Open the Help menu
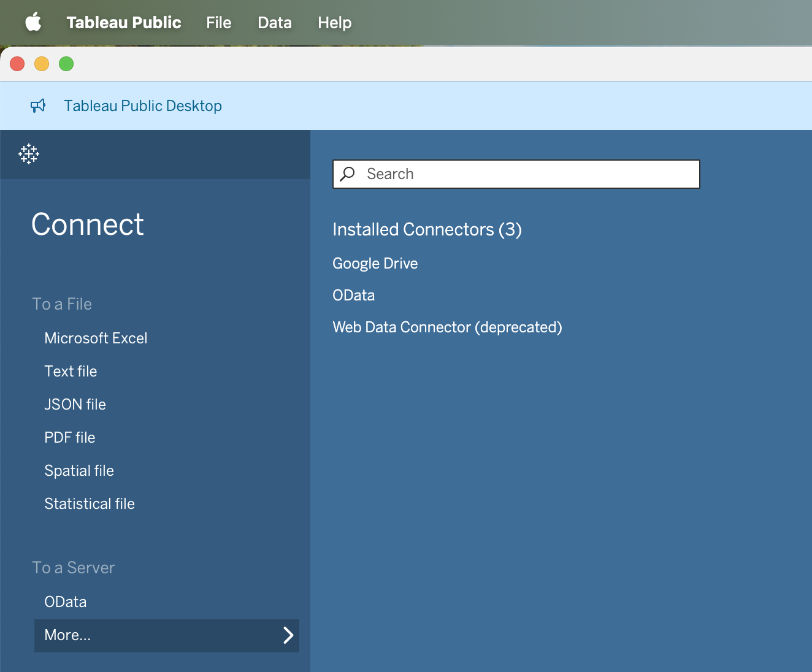Viewport: 812px width, 672px height. click(335, 23)
